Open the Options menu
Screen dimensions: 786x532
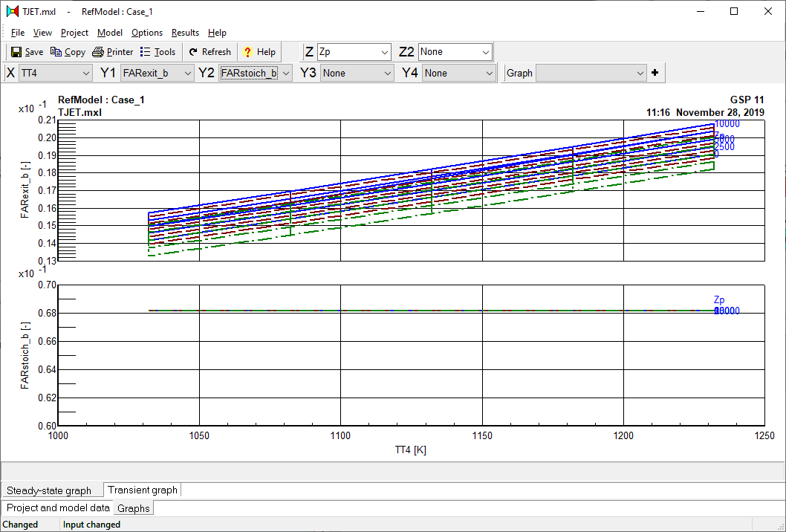point(147,32)
